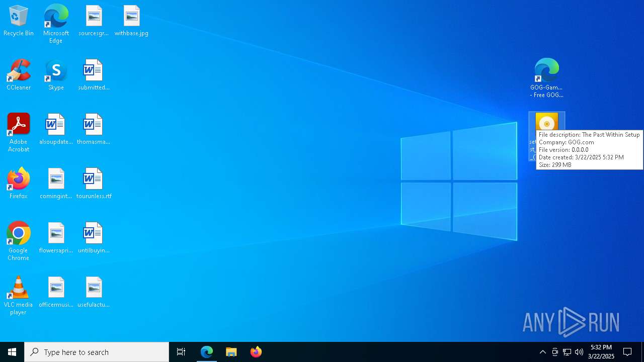Open the Recycle Bin desktop icon

pyautogui.click(x=19, y=21)
